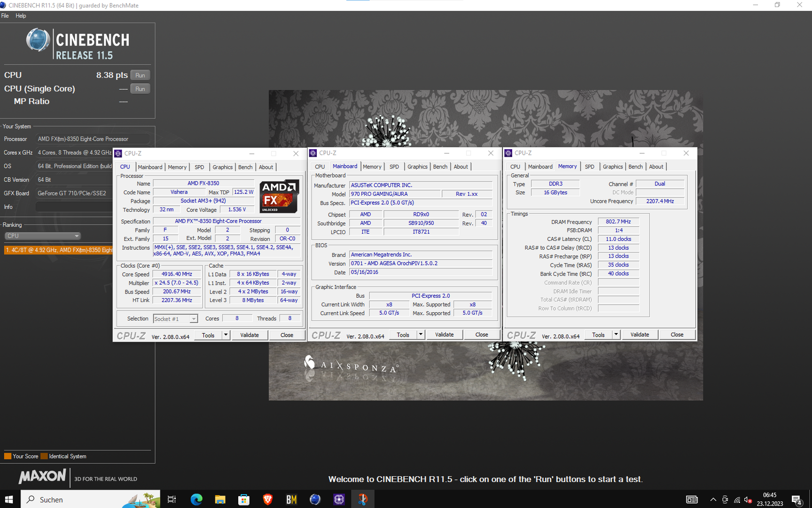The width and height of the screenshot is (812, 508).
Task: Open Graphics tab in Mainboard CPU-Z window
Action: 417,167
